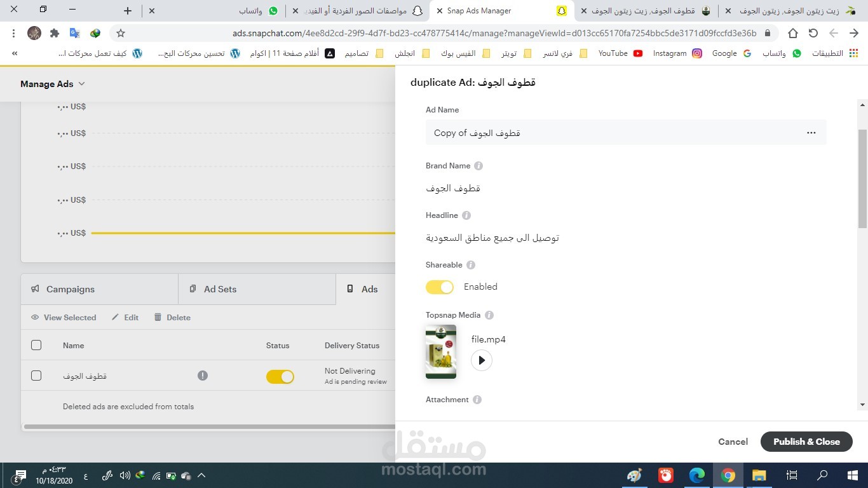Open the Apps grid (التطبيقات) bookmark
The width and height of the screenshot is (868, 488).
tap(835, 53)
